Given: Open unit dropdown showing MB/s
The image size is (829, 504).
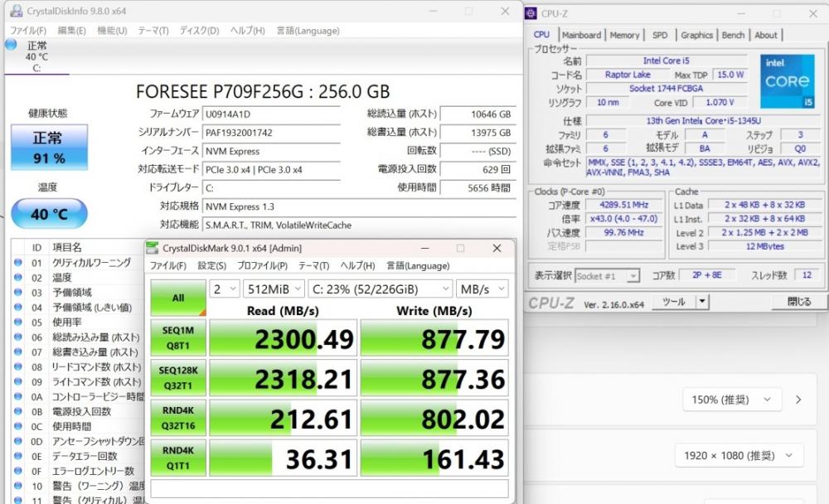Looking at the screenshot, I should [x=482, y=289].
